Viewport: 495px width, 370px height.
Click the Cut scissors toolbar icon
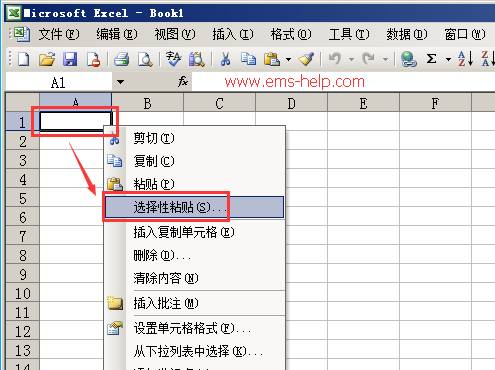pyautogui.click(x=225, y=59)
